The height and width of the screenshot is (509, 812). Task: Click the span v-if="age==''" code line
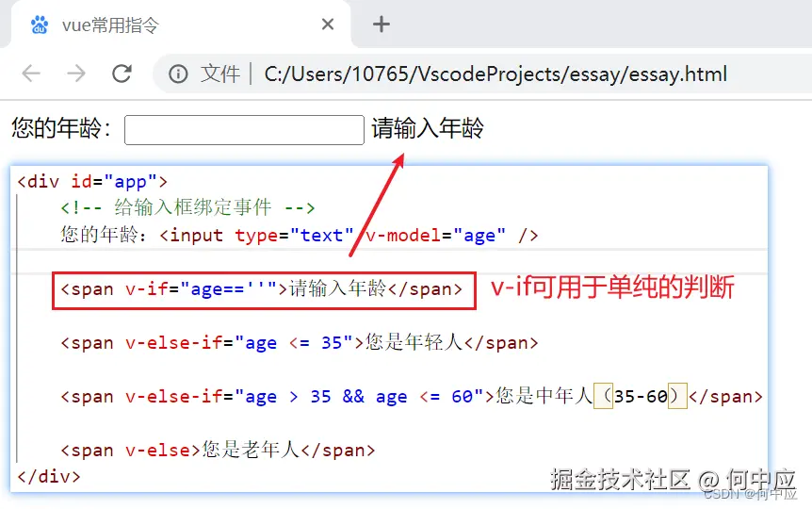[x=262, y=288]
